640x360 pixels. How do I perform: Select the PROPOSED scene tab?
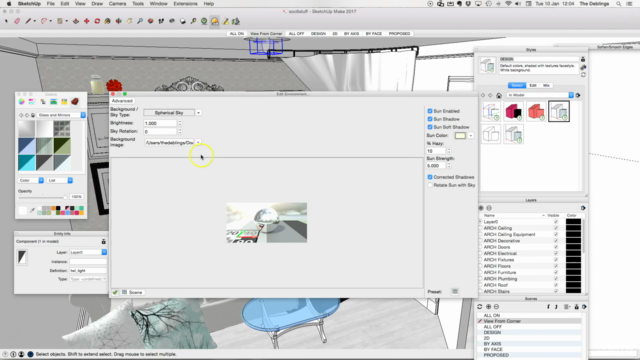pos(399,33)
